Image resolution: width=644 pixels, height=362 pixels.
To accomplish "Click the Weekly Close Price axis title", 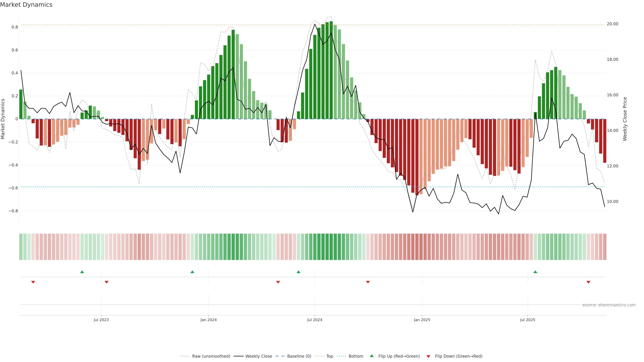I will (625, 119).
